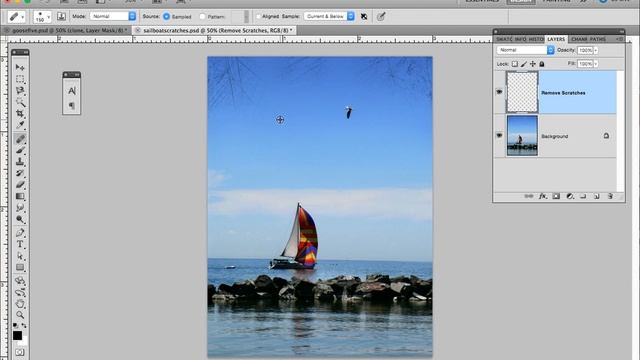Open the Paragraph panel icon
The height and width of the screenshot is (360, 640).
pos(72,106)
